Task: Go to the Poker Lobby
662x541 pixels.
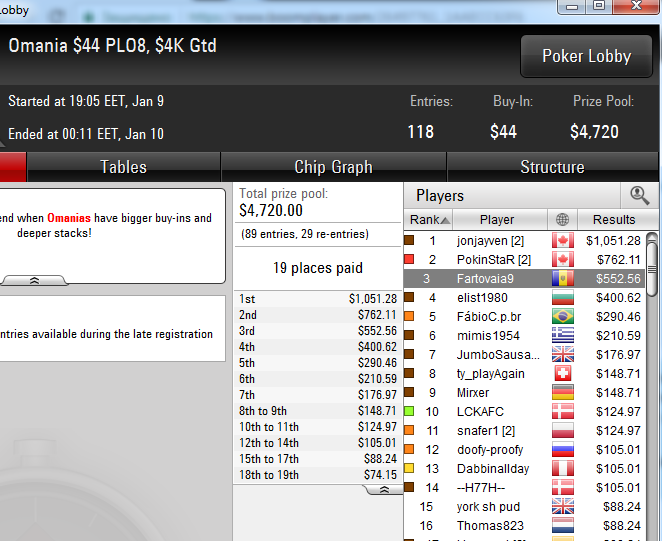Action: pos(586,56)
